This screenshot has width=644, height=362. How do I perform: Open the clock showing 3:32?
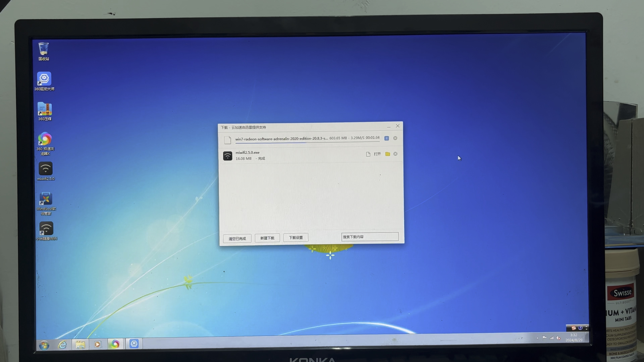coord(574,338)
